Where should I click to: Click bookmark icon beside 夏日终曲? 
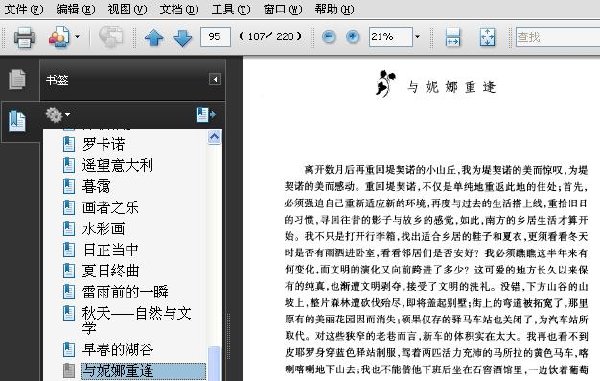point(69,270)
